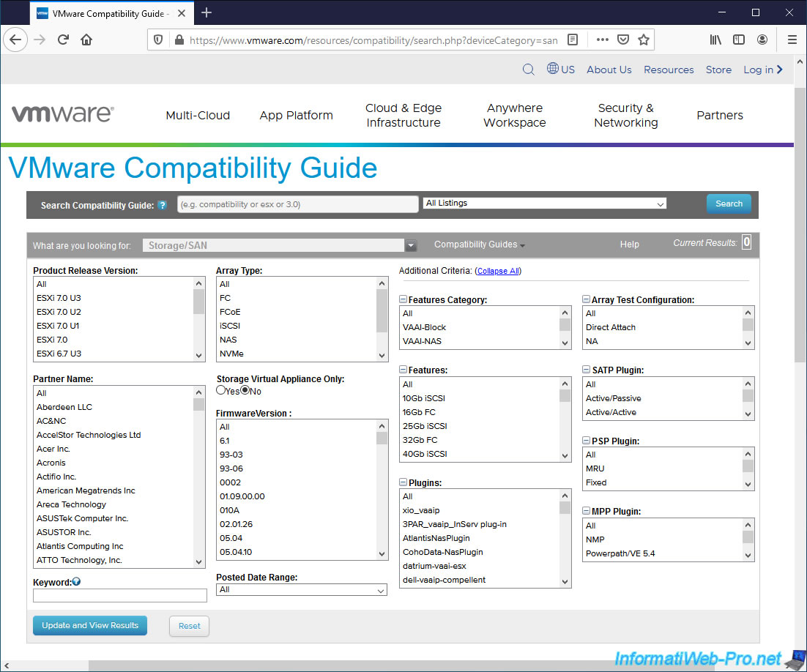Screen dimensions: 807x672
Task: Select No for Storage Virtual Appliance Only
Action: (245, 391)
